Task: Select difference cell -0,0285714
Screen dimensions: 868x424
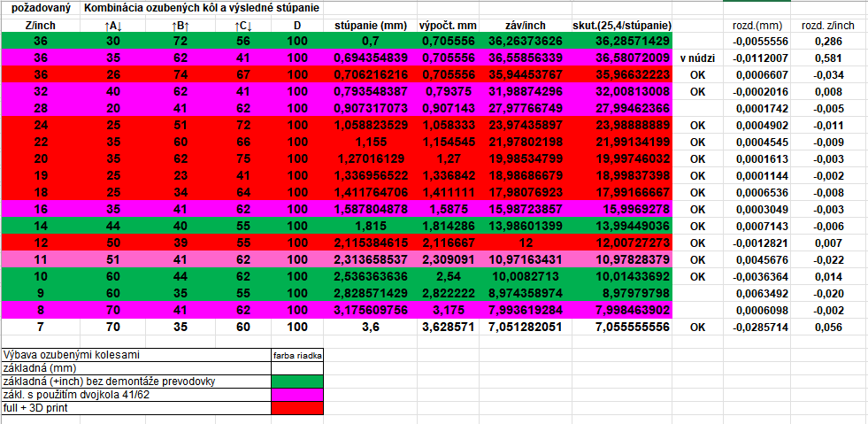Action: [757, 327]
